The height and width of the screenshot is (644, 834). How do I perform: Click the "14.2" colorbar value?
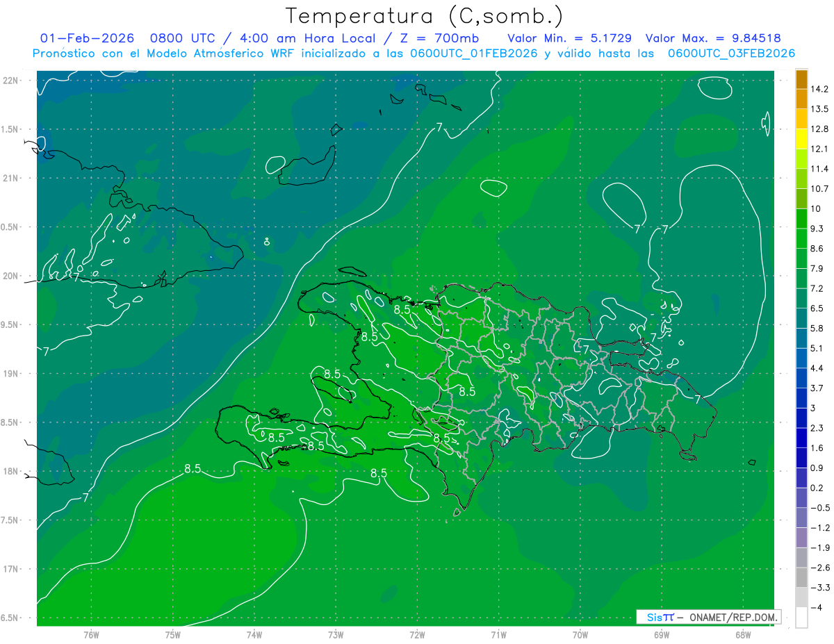[819, 89]
